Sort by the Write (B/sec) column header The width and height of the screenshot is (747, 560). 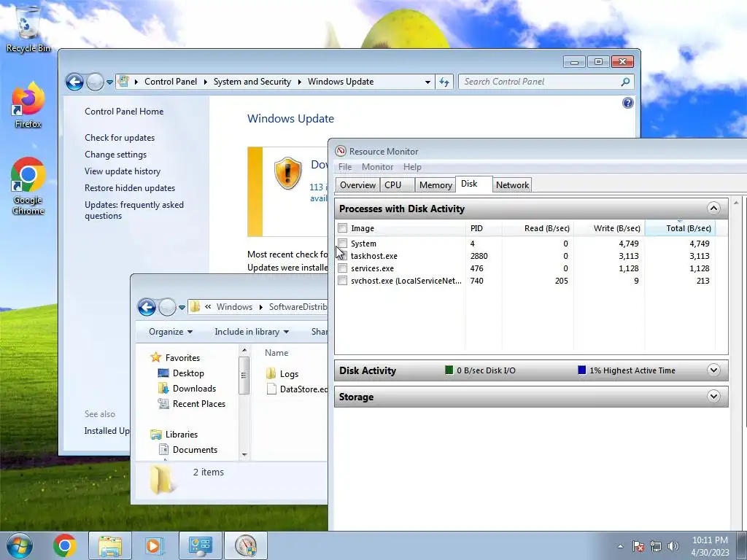point(609,228)
